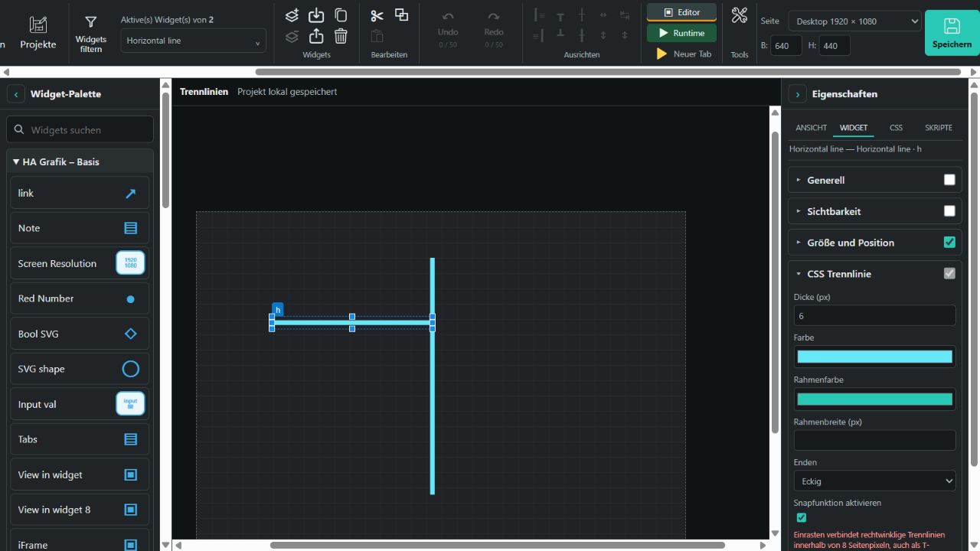This screenshot has width=980, height=551.
Task: Collapse the HA Grafik – Basis group
Action: [80, 162]
